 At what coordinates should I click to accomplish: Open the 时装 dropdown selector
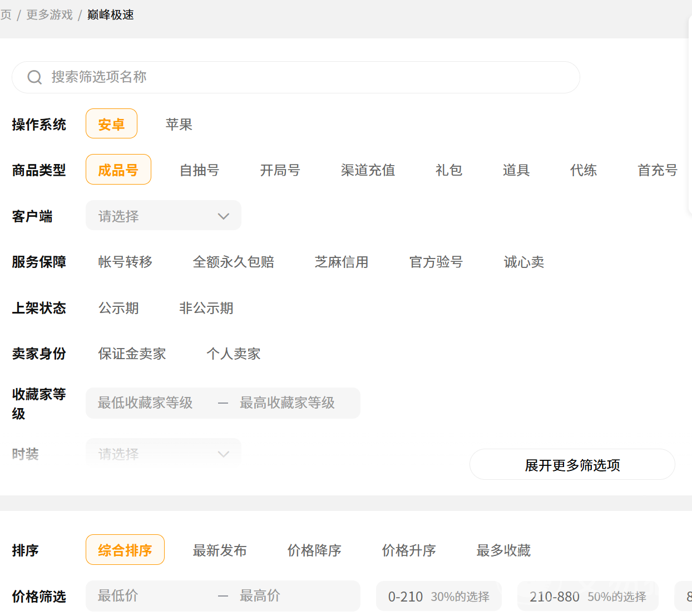(163, 454)
